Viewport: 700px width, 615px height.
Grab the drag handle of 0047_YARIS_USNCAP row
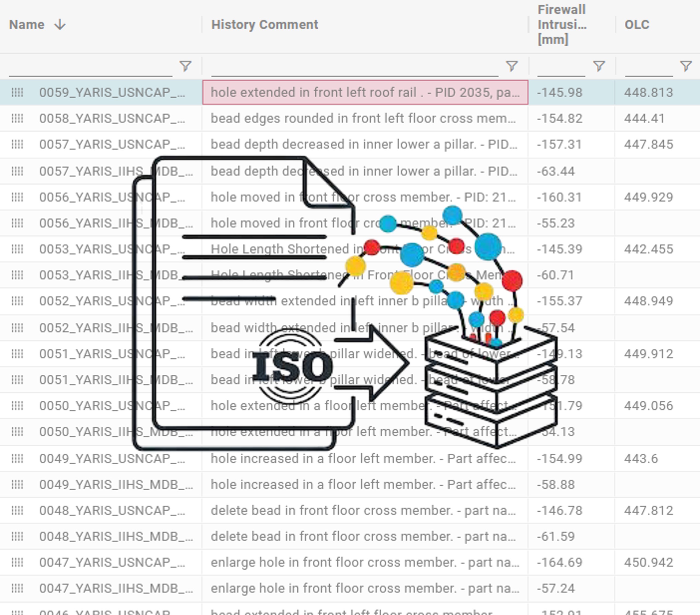17,562
